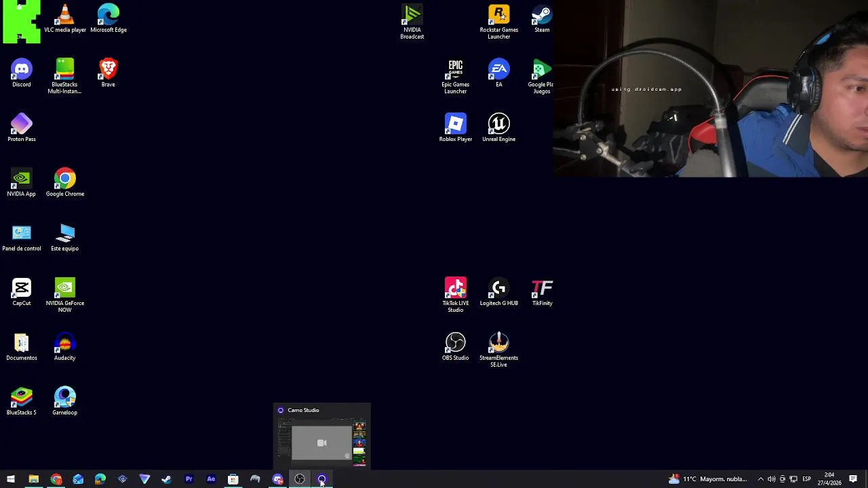Switch the ESP input language indicator
This screenshot has height=488, width=868.
[806, 479]
